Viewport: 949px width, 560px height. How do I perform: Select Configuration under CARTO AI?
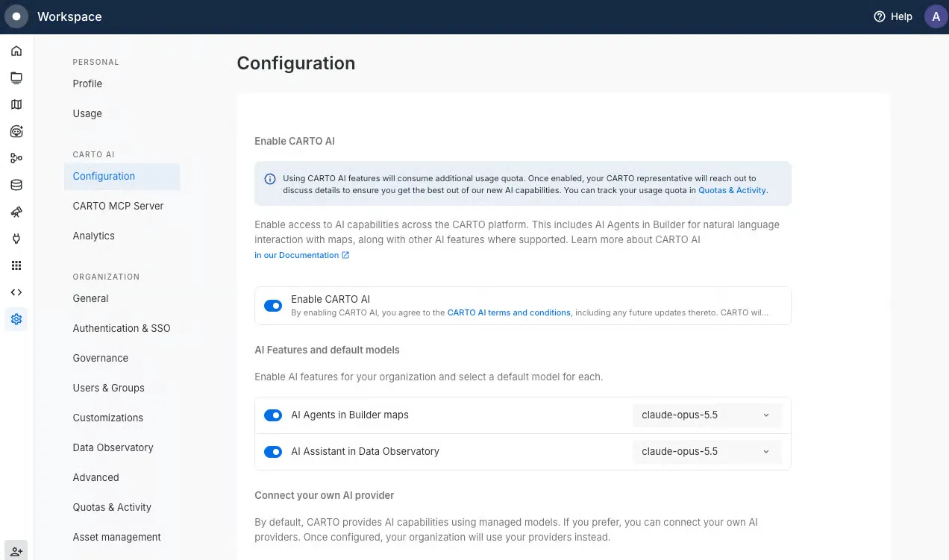click(122, 177)
